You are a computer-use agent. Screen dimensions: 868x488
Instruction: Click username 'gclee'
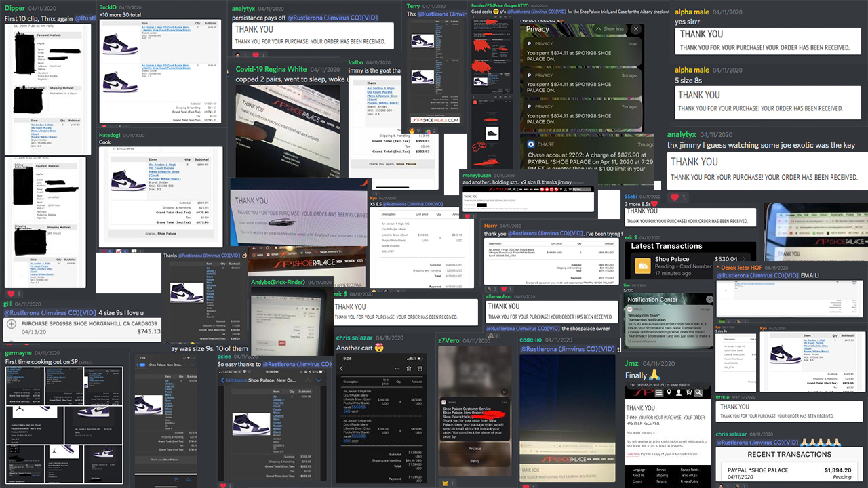coord(224,356)
